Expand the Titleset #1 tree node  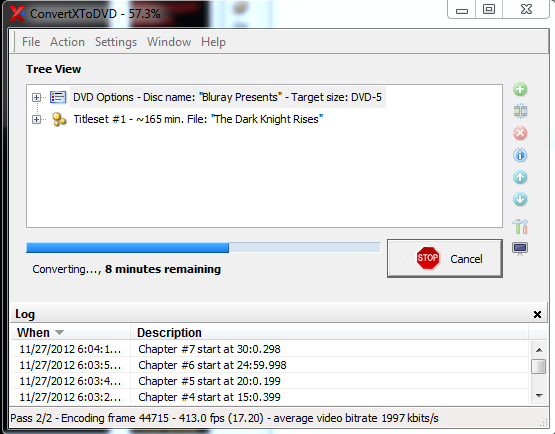coord(36,120)
